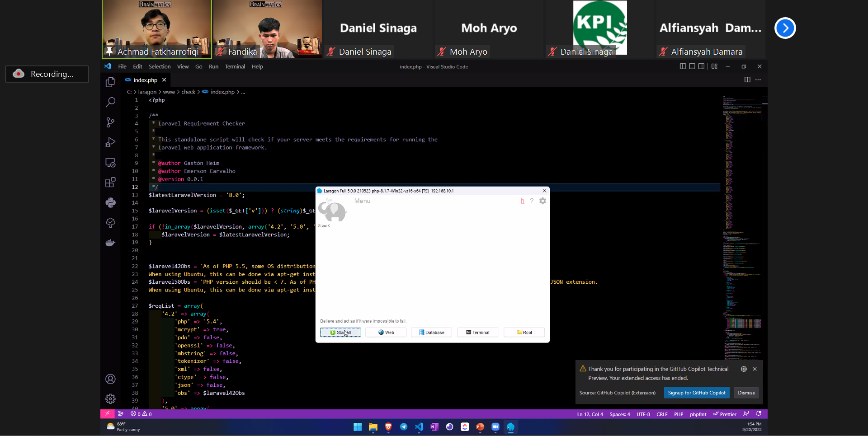The image size is (868, 436).
Task: Open the Explorer view in activity bar
Action: click(x=110, y=82)
